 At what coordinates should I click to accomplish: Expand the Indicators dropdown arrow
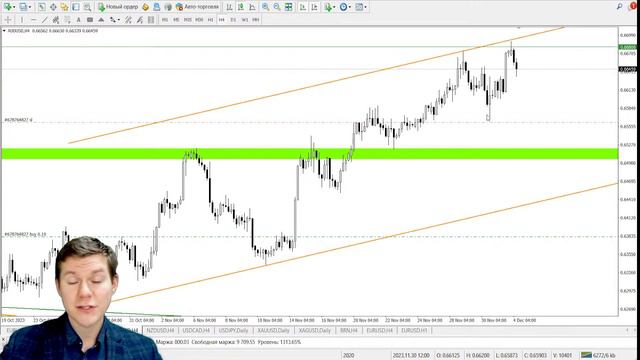334,7
